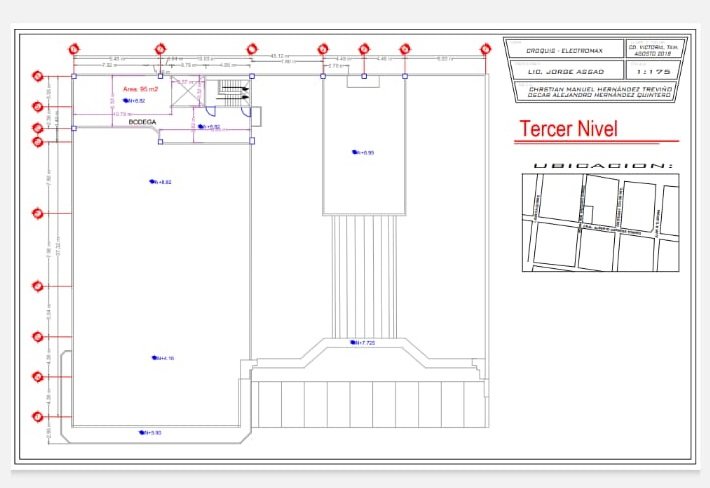710x488 pixels.
Task: Click the N+8.95 level marker
Action: tap(361, 152)
